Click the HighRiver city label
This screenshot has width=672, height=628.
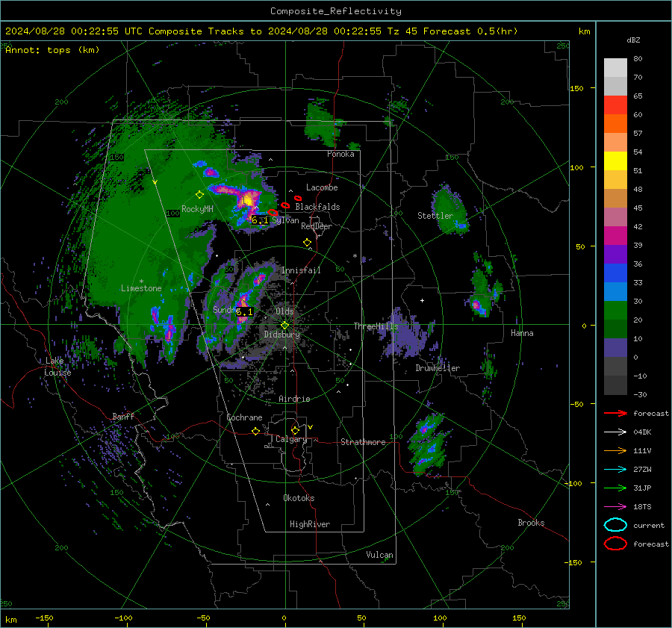[310, 524]
